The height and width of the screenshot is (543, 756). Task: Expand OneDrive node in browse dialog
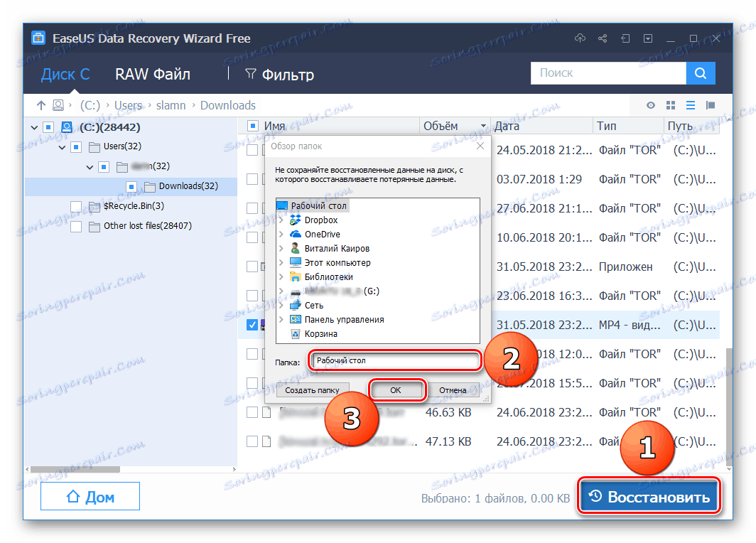coord(281,235)
